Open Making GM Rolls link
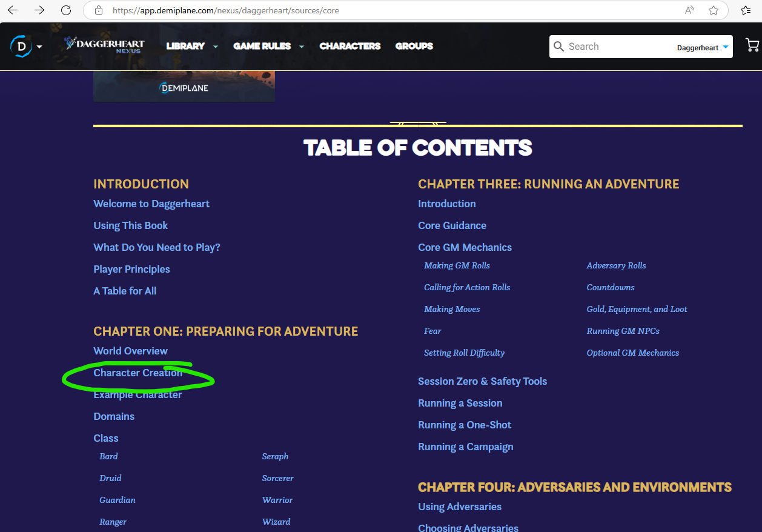This screenshot has height=532, width=762. coord(457,265)
